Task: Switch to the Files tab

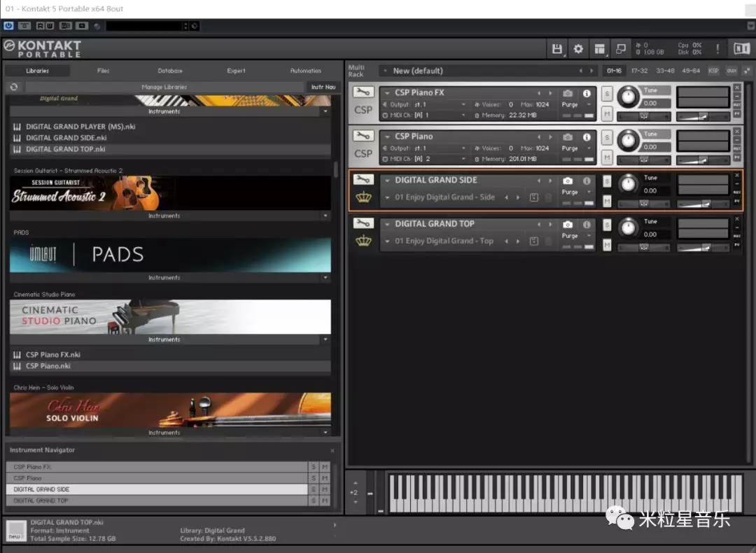Action: coord(103,71)
